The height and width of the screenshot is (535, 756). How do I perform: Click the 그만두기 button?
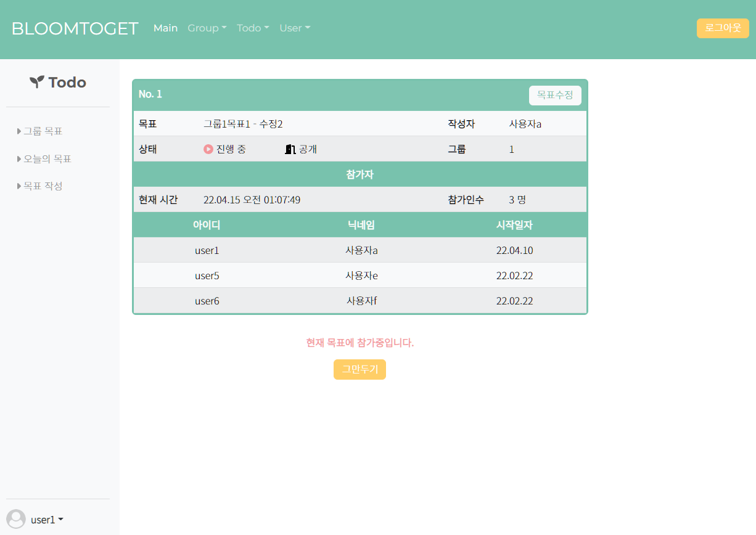click(x=360, y=370)
